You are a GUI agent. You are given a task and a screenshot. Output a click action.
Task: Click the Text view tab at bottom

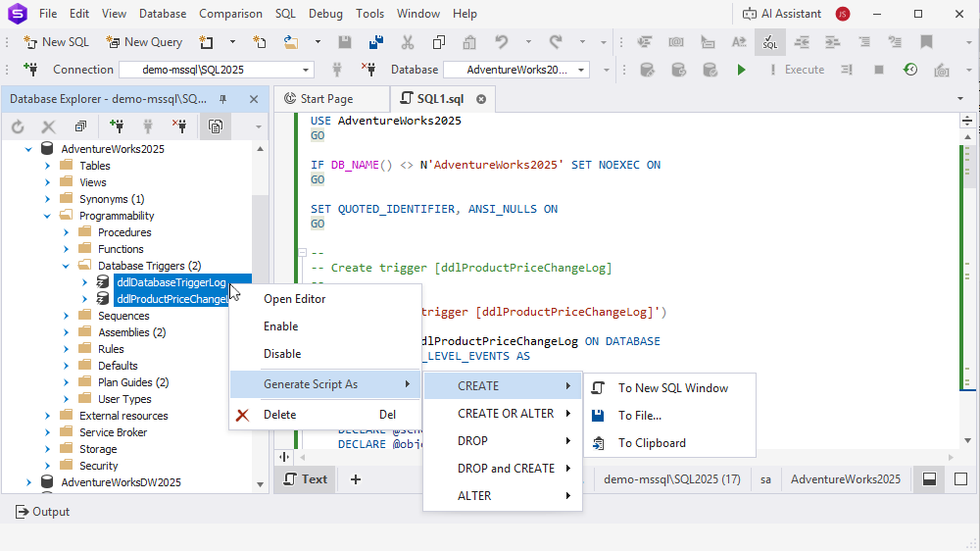coord(306,479)
